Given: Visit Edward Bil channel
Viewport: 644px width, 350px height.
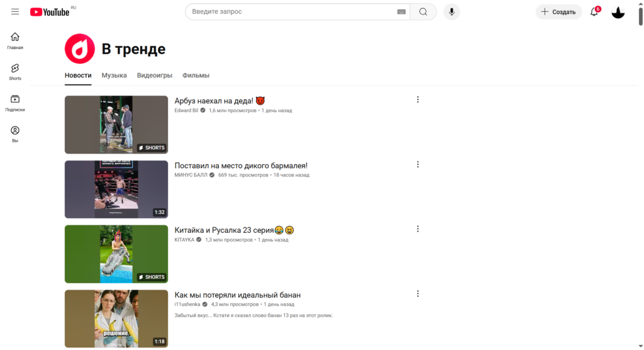Looking at the screenshot, I should (186, 110).
